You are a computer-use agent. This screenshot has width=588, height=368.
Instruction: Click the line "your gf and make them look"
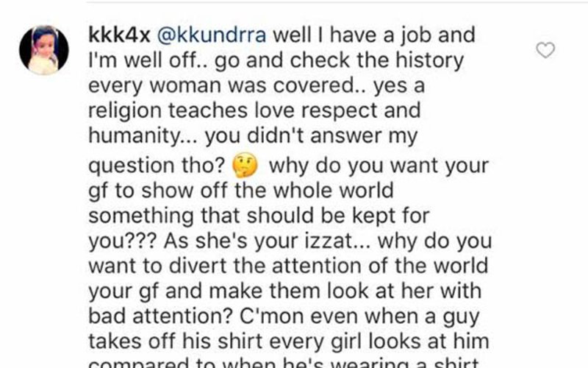click(284, 291)
